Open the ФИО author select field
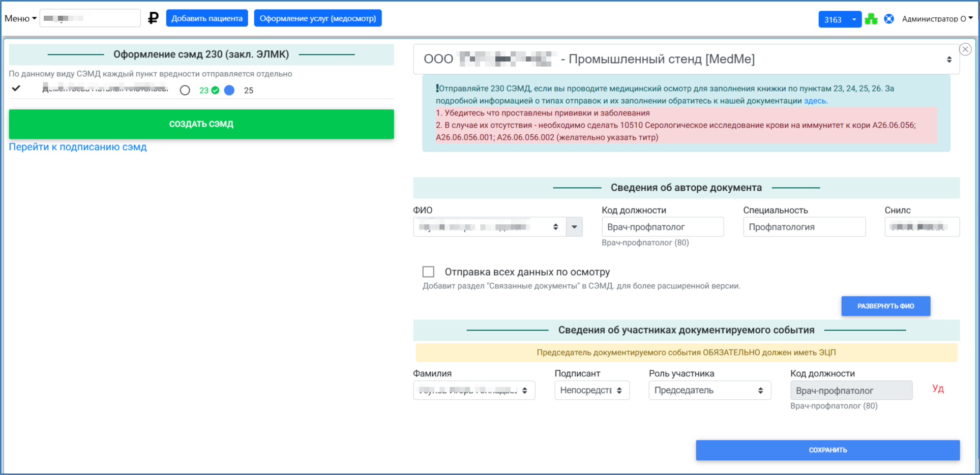The image size is (980, 475). 490,227
